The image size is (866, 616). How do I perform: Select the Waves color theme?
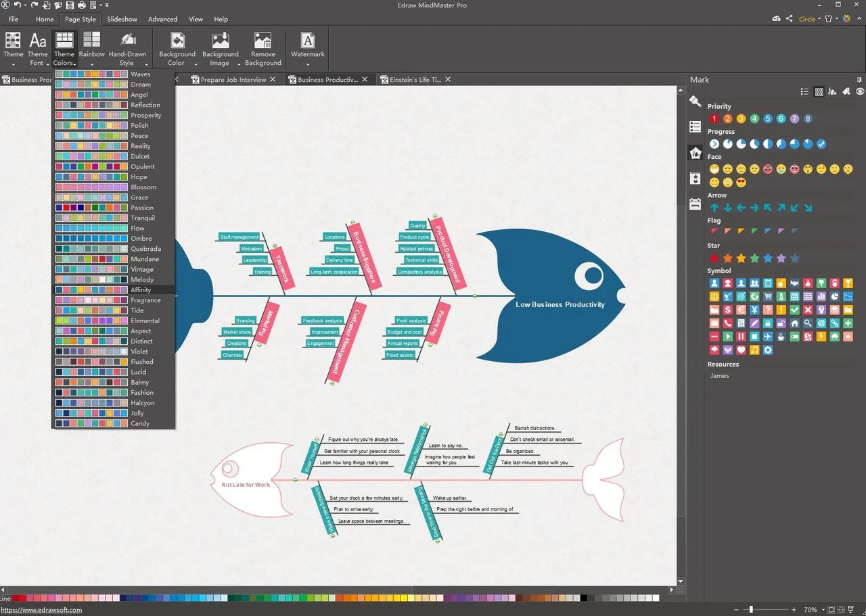pyautogui.click(x=114, y=74)
